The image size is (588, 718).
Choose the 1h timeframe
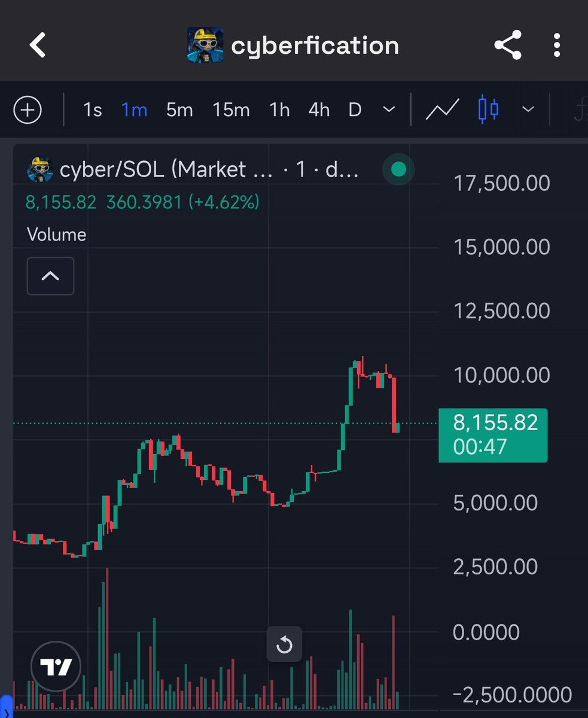pyautogui.click(x=279, y=110)
